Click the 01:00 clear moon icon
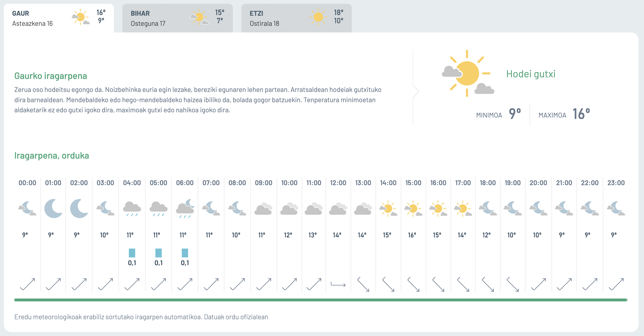 [x=53, y=208]
